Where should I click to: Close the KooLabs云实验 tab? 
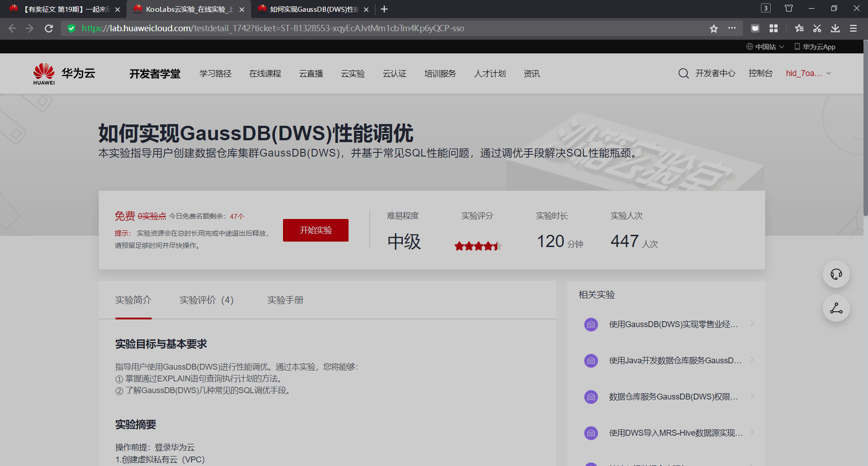point(242,10)
